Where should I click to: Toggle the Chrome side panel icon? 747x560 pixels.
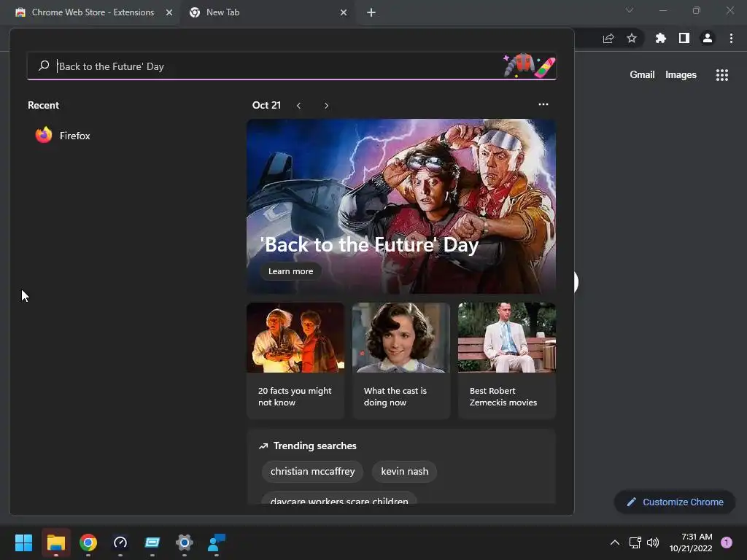[x=684, y=38]
